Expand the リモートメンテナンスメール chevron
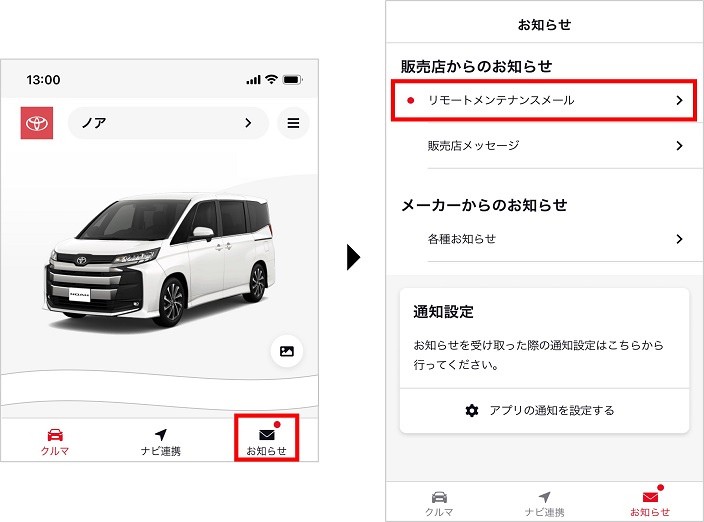The height and width of the screenshot is (522, 704). coord(679,100)
